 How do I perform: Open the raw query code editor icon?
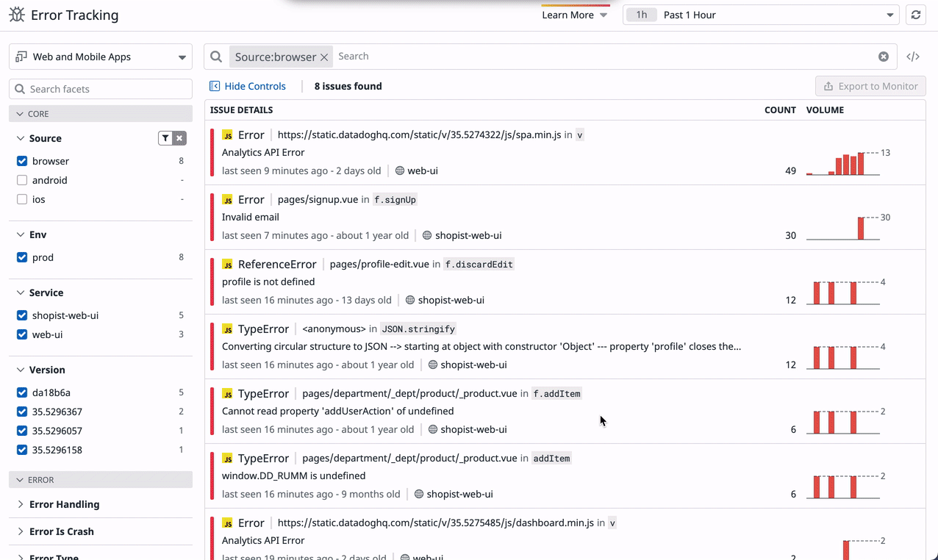913,56
